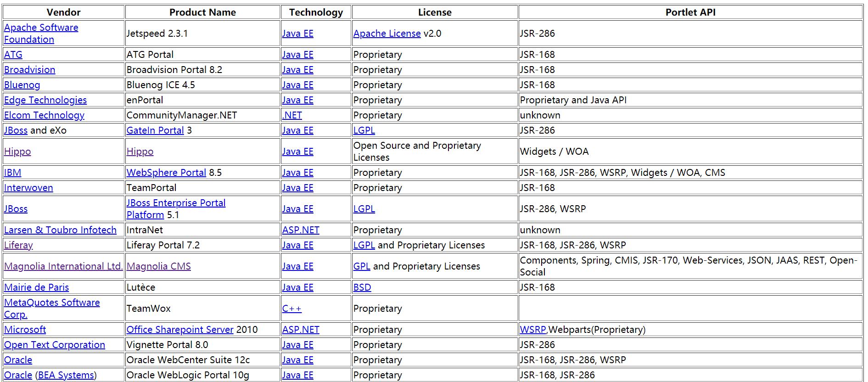Image resolution: width=868 pixels, height=382 pixels.
Task: Open the BEA Systems link
Action: pyautogui.click(x=66, y=375)
